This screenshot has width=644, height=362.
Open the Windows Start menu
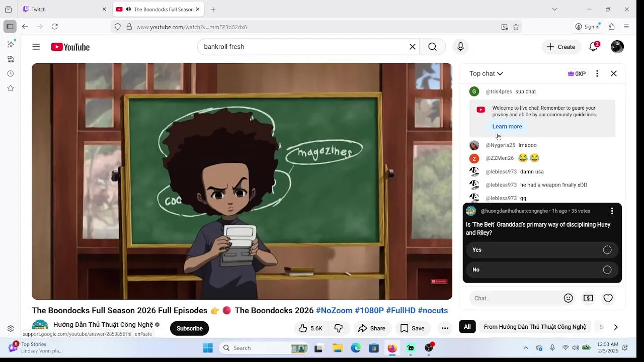point(208,348)
